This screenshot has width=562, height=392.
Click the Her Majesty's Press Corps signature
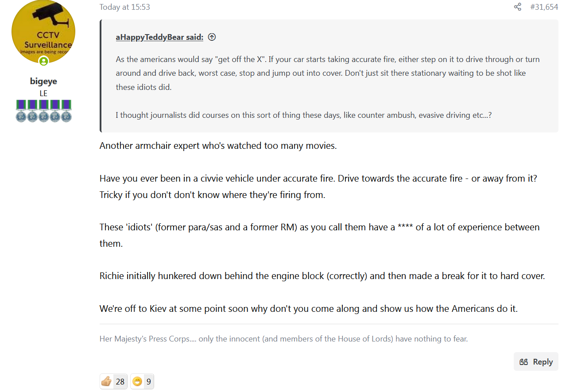pos(283,339)
